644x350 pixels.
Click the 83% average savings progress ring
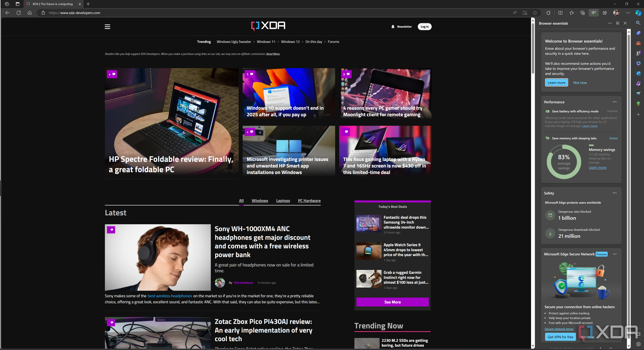tap(564, 162)
